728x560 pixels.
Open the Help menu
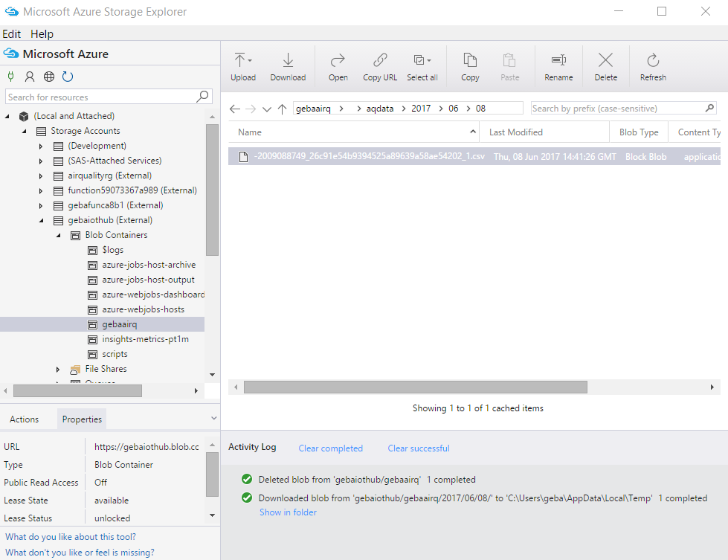(42, 34)
